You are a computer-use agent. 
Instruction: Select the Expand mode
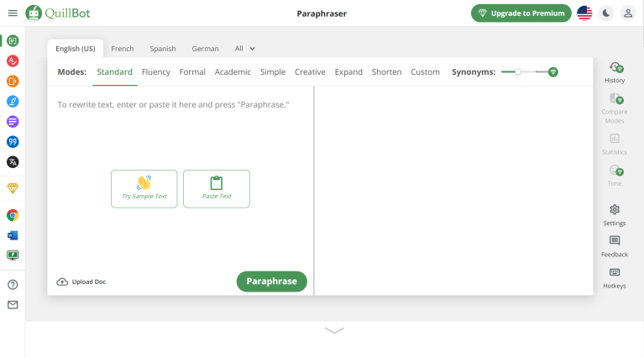pyautogui.click(x=348, y=72)
